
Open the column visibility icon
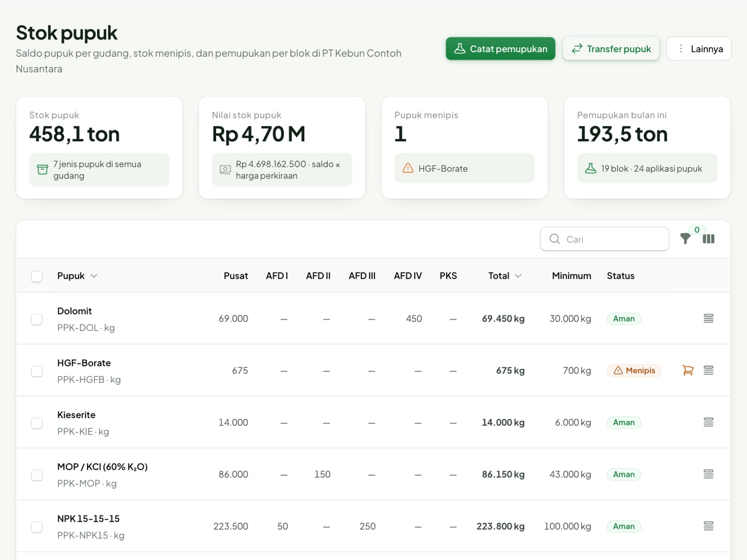point(709,239)
